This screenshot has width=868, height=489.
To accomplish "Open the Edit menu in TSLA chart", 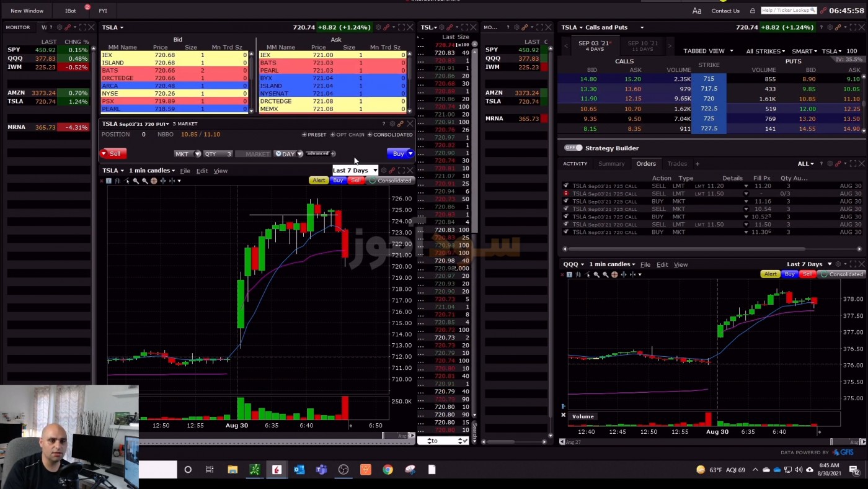I will 202,171.
